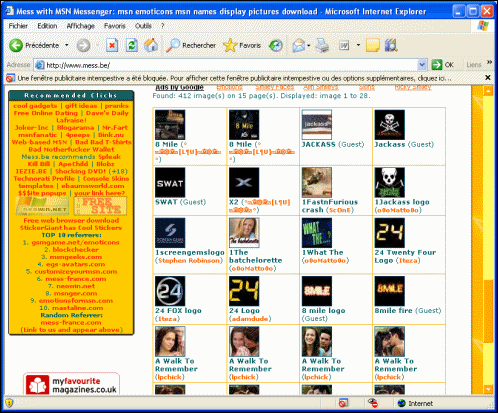Open the Edition menu

point(47,26)
